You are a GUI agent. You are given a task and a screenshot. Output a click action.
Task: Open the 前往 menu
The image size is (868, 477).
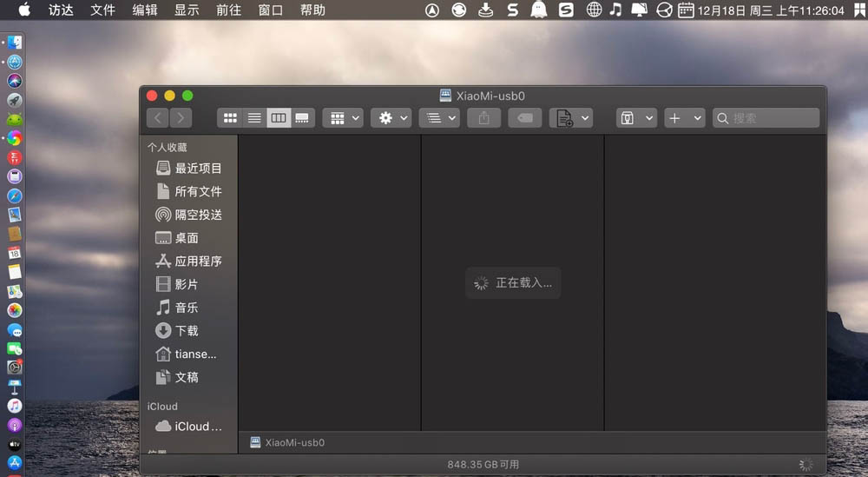click(228, 10)
